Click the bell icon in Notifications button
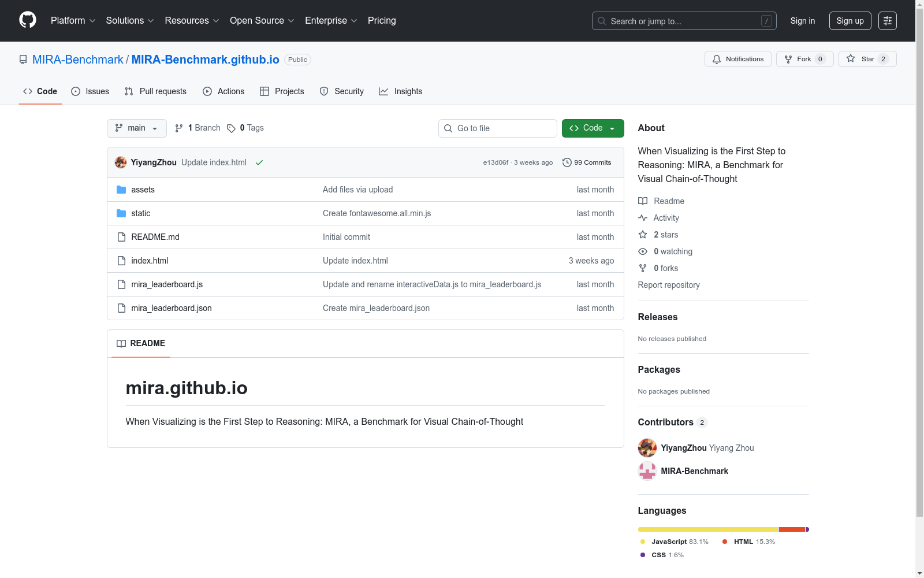Viewport: 924px width, 578px height. tap(717, 59)
